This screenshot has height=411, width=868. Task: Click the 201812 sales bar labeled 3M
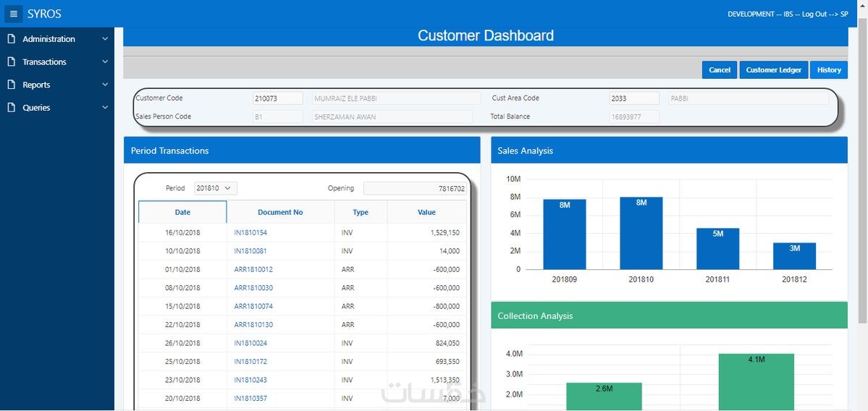pyautogui.click(x=794, y=256)
